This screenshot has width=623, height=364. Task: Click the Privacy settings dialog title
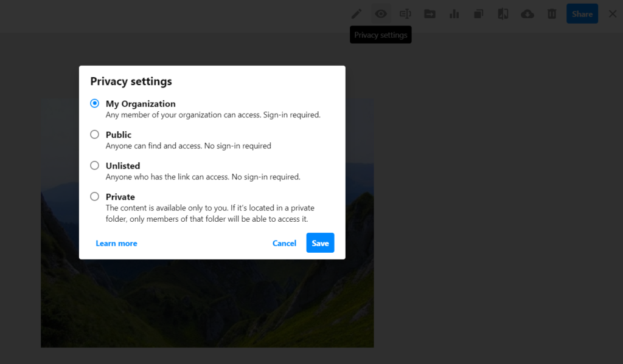coord(131,81)
